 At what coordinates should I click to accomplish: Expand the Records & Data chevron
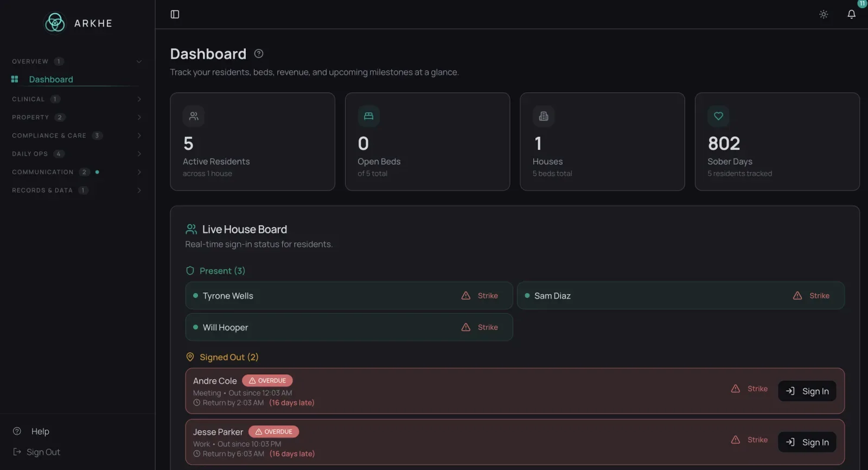pyautogui.click(x=139, y=190)
